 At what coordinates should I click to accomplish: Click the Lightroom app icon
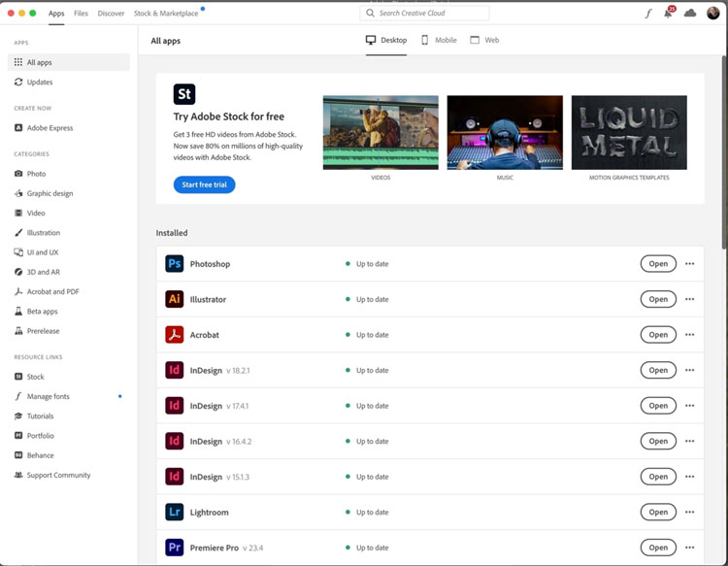click(x=174, y=513)
